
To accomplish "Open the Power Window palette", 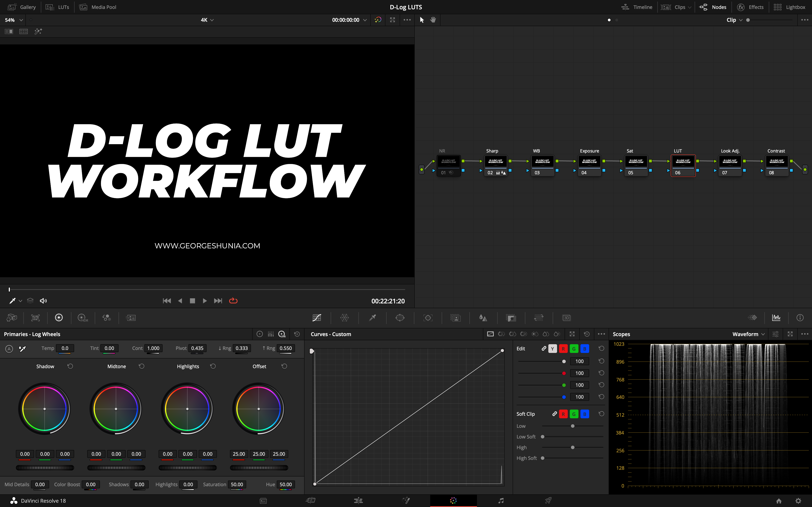I will (x=400, y=317).
